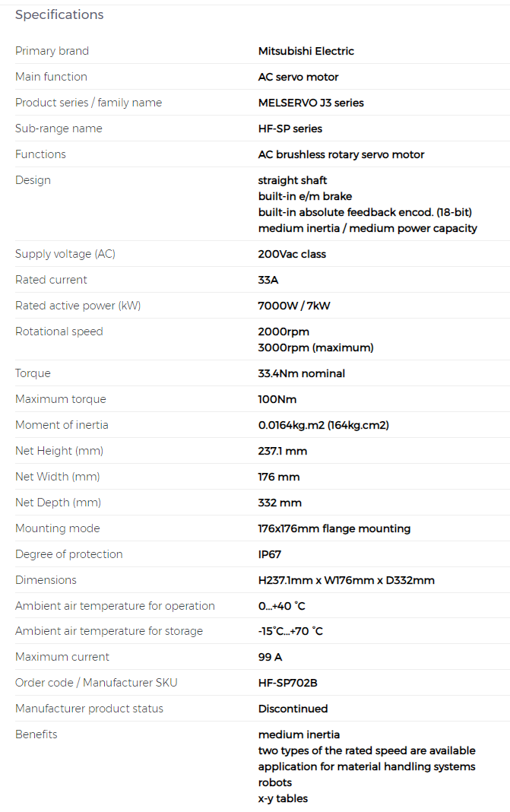Click MELSERVO J3 series value
The width and height of the screenshot is (510, 812).
(311, 103)
